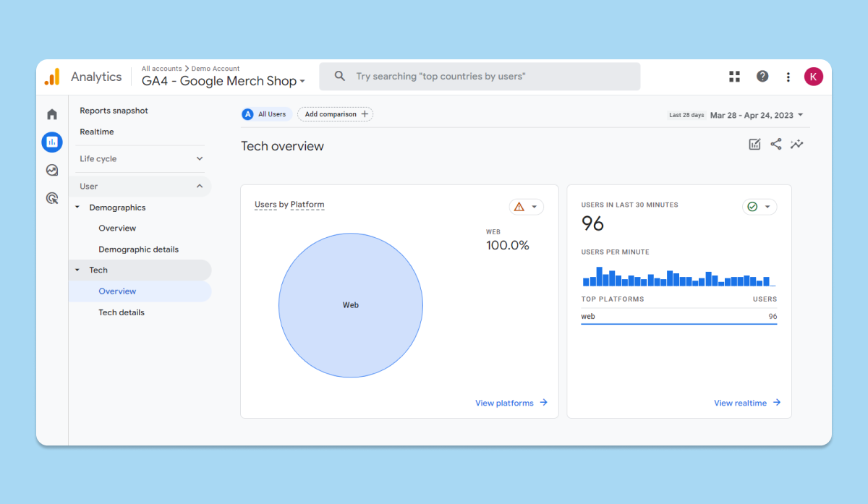Viewport: 868px width, 504px height.
Task: Click the Tech overview heading
Action: pos(282,146)
